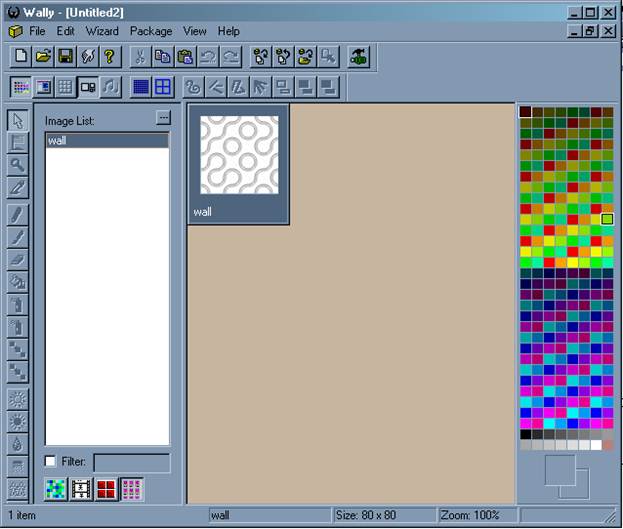Viewport: 623px width, 529px height.
Task: Toggle the color palette toolbar button
Action: pyautogui.click(x=20, y=87)
